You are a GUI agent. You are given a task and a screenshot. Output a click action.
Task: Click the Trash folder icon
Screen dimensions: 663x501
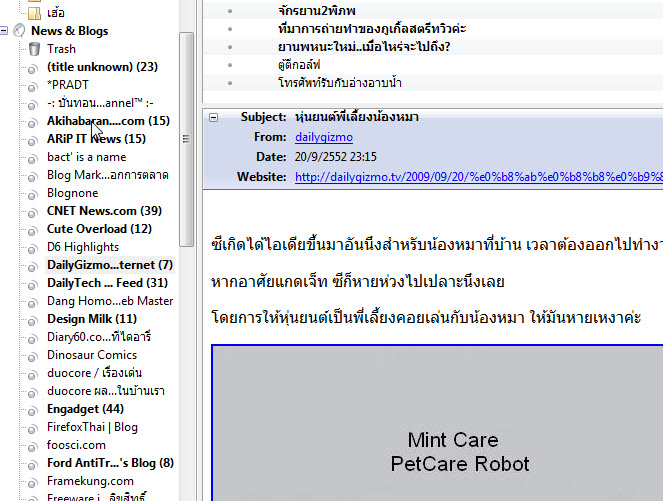[x=34, y=49]
